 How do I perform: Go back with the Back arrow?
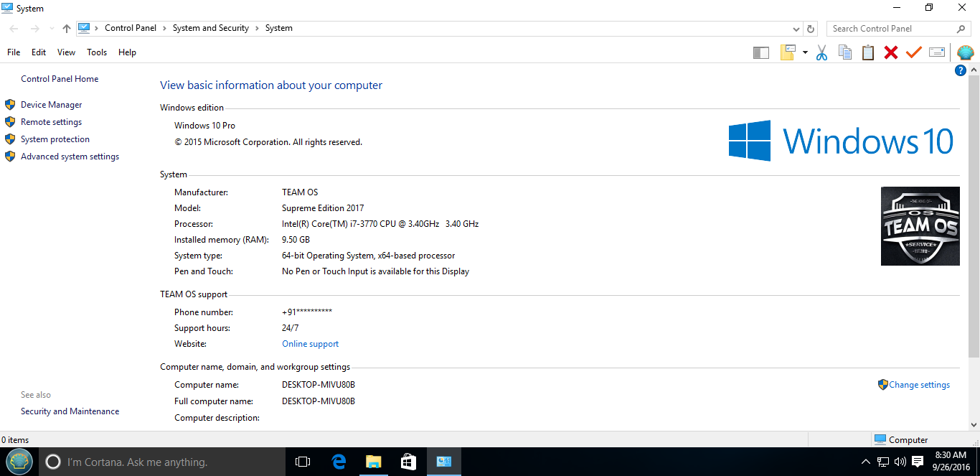pos(14,29)
